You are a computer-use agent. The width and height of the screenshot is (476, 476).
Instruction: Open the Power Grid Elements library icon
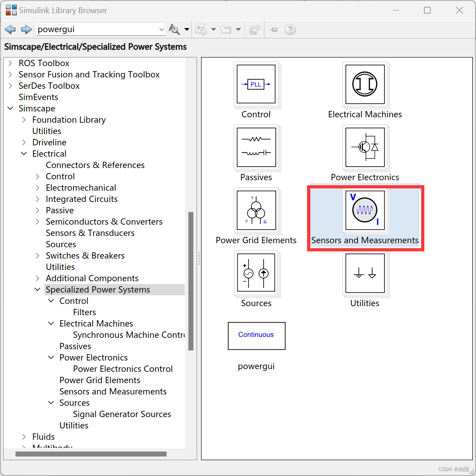point(256,211)
